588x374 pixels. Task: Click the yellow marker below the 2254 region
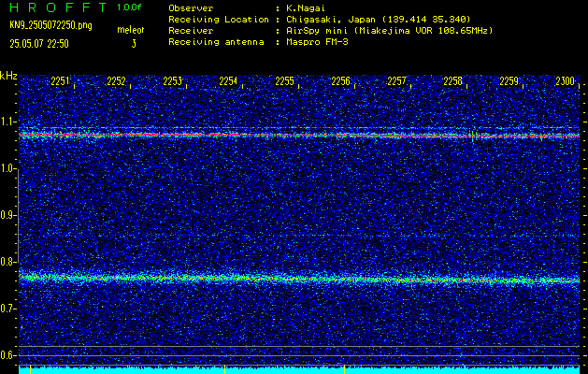click(224, 369)
